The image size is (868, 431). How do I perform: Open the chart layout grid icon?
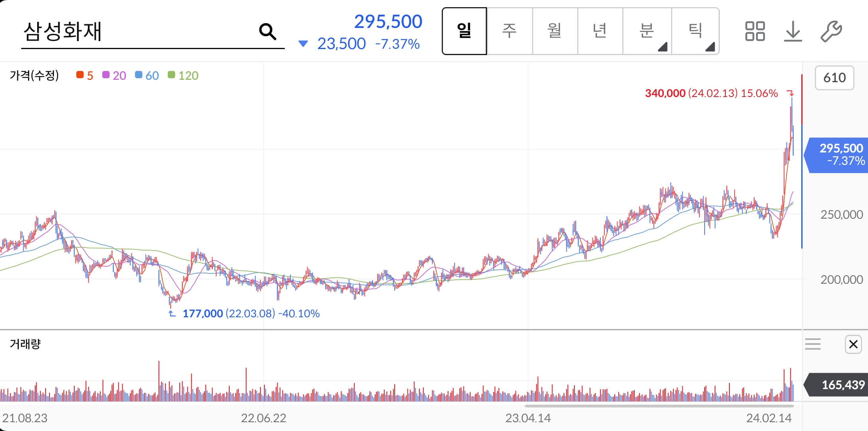(x=755, y=31)
